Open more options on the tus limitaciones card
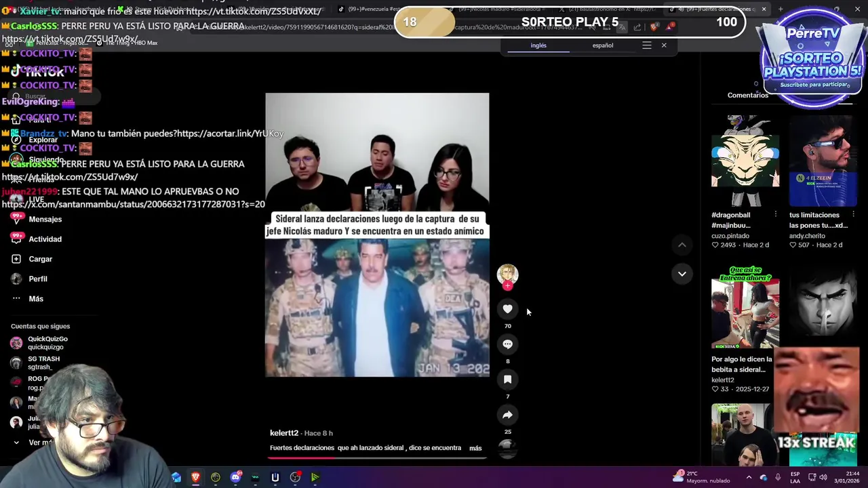 [x=853, y=215]
